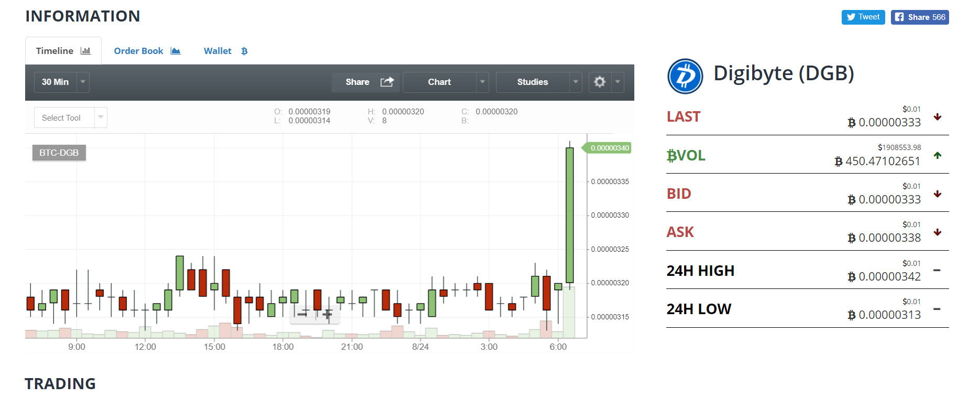Click the down arrow in BID row
This screenshot has width=980, height=397.
(938, 194)
